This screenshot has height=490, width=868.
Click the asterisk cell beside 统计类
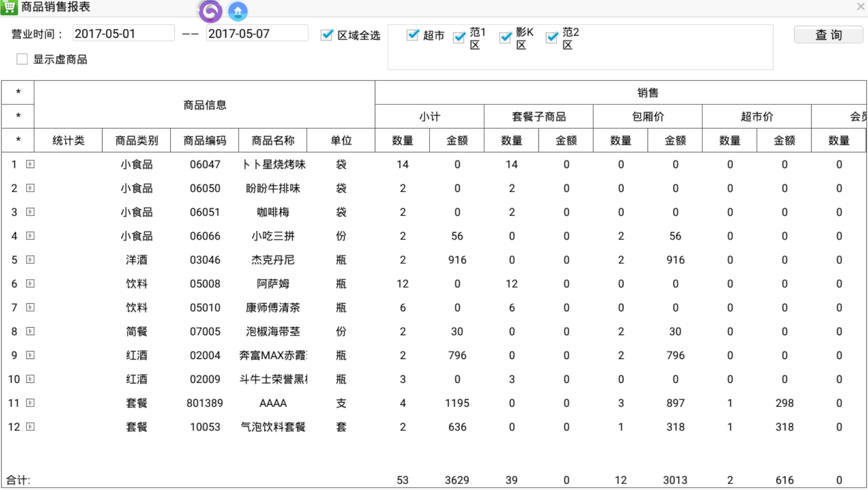tap(18, 140)
